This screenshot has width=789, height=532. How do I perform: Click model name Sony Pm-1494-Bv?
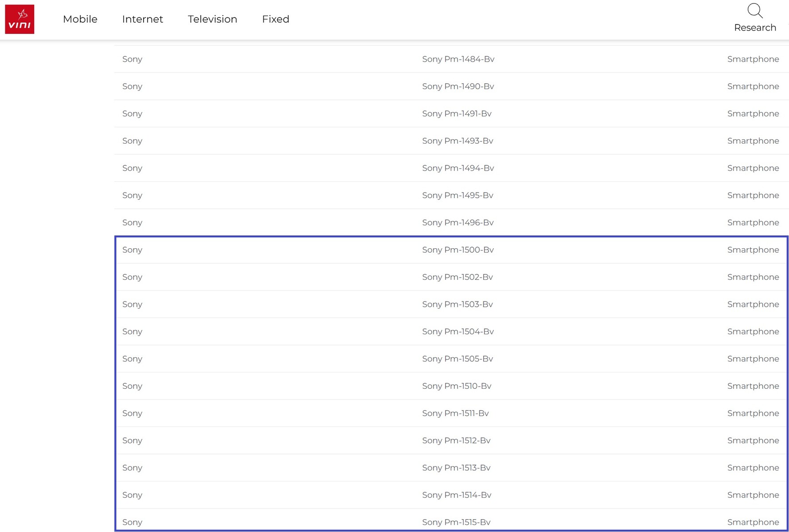(x=458, y=168)
